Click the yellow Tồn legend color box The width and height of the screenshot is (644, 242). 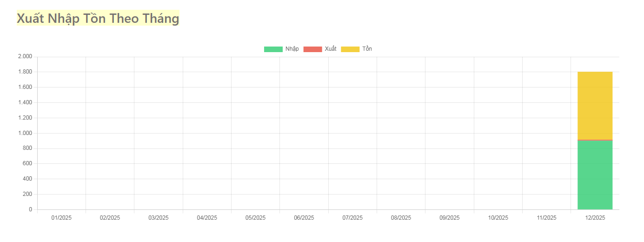[x=350, y=49]
